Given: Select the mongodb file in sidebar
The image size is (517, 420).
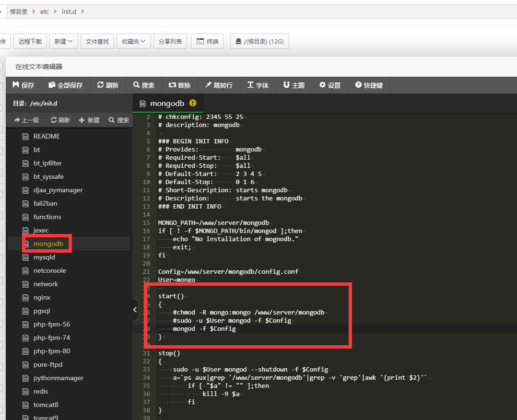Looking at the screenshot, I should (48, 244).
